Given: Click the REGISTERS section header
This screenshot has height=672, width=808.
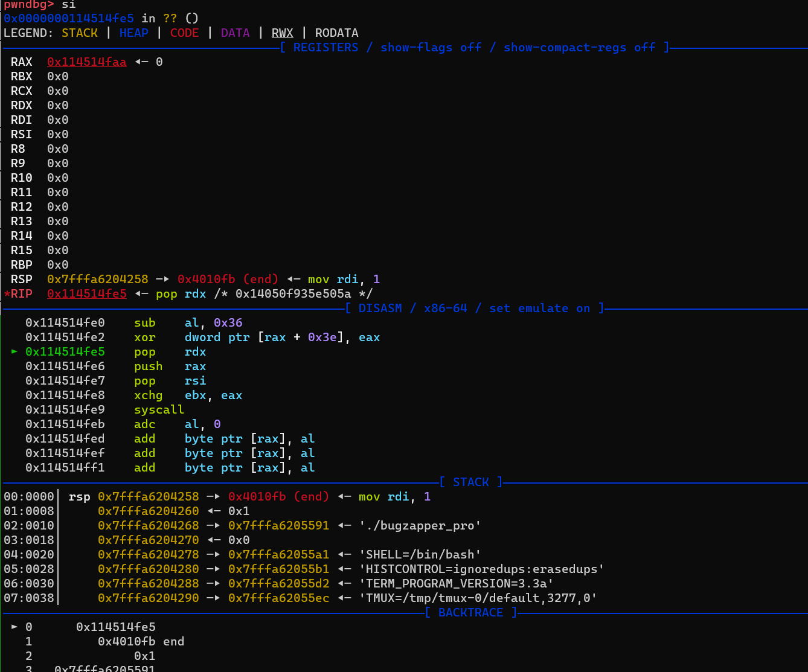Looking at the screenshot, I should click(x=475, y=48).
